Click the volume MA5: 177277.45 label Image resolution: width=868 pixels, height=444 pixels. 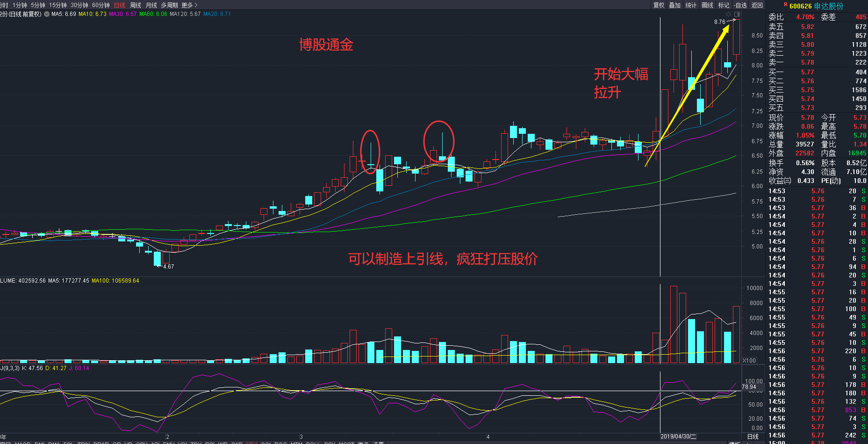69,281
